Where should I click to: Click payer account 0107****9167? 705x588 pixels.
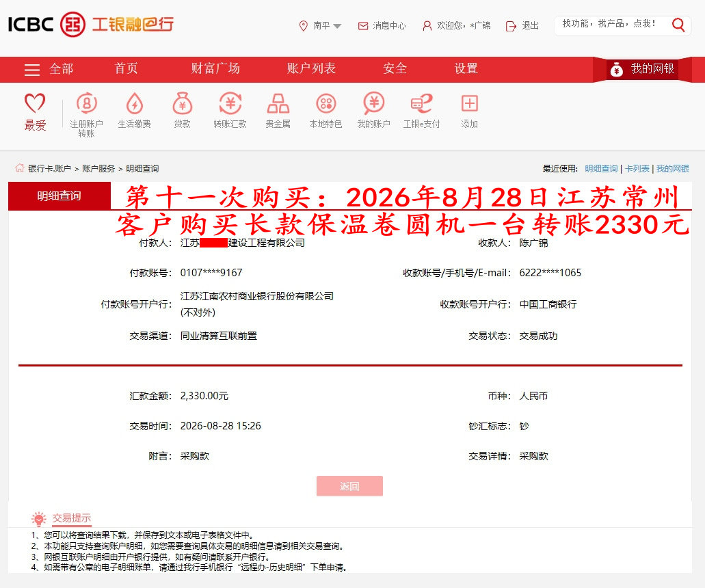click(211, 273)
